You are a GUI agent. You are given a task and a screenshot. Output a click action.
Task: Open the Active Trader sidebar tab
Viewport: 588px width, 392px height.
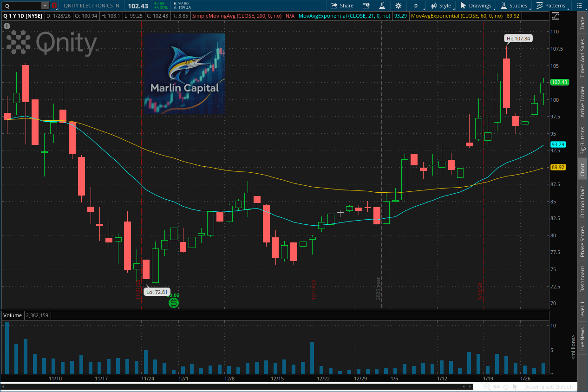(582, 102)
